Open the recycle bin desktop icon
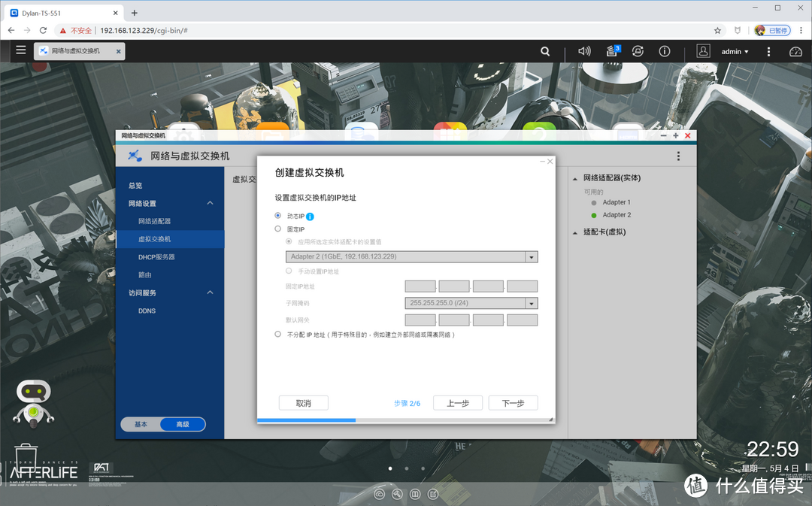812x506 pixels. [26, 456]
